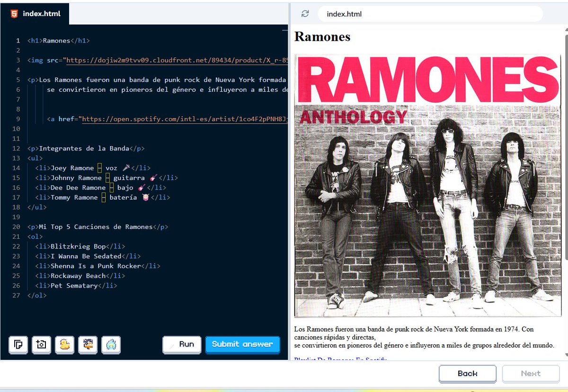Click the index.html address field in preview
Screen dimensions: 568x392
click(x=430, y=14)
